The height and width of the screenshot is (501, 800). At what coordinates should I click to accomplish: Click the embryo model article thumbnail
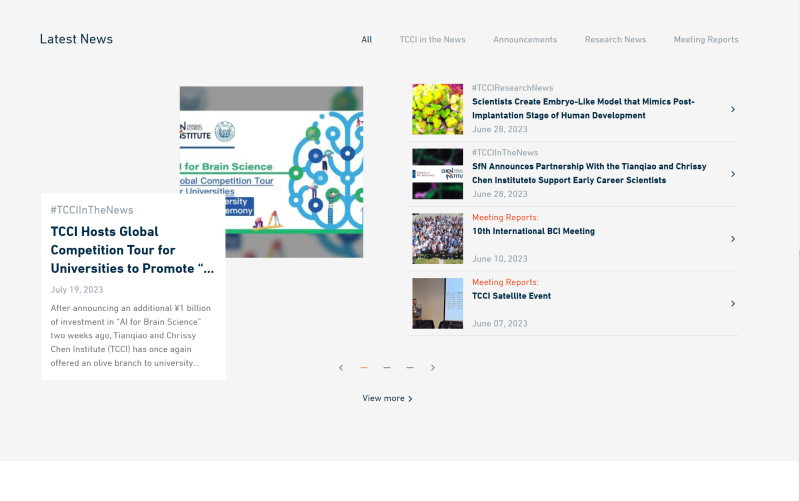[x=438, y=109]
